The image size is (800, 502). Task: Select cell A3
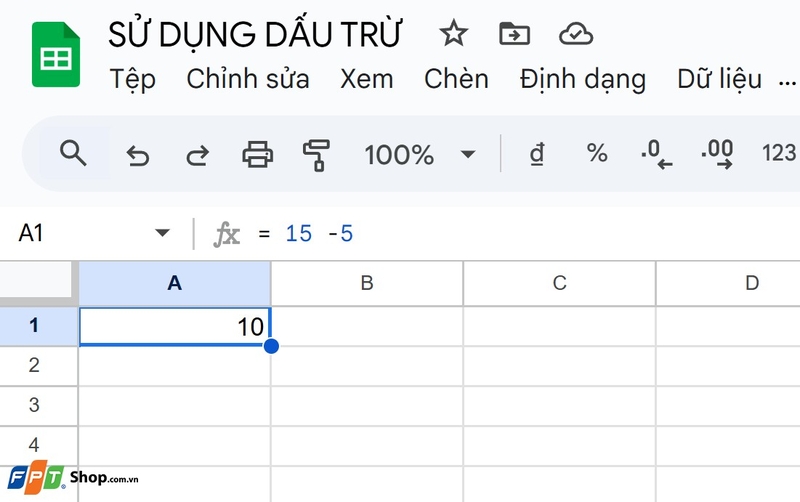pyautogui.click(x=174, y=406)
